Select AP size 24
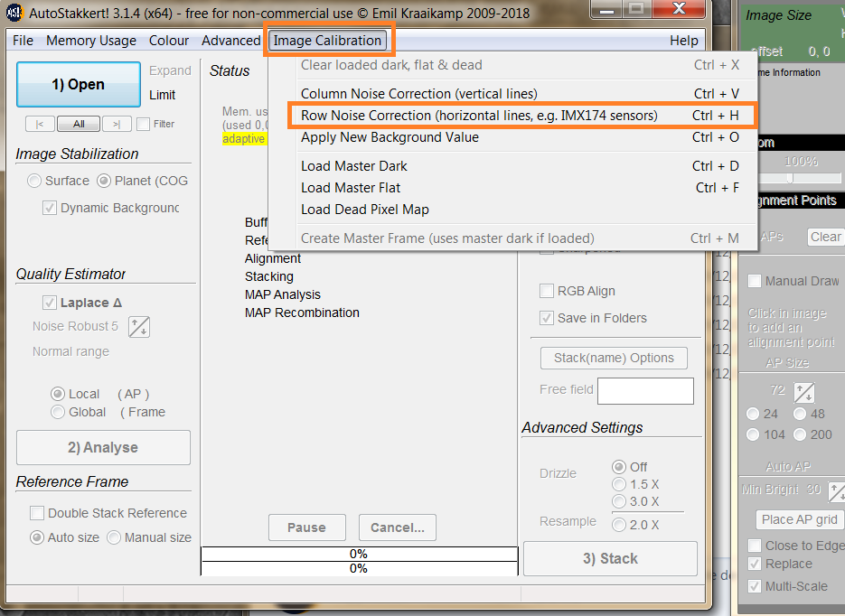The height and width of the screenshot is (616, 845). 753,414
